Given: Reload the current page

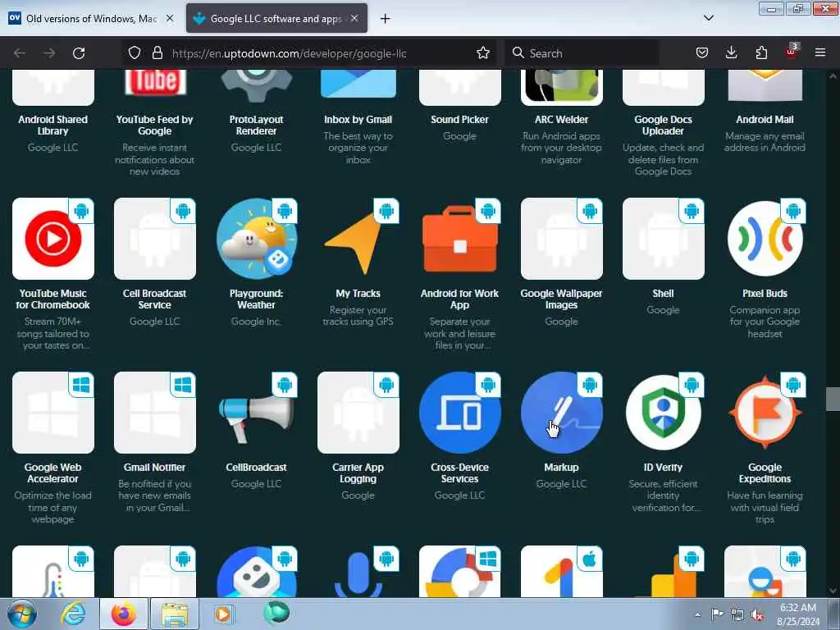Looking at the screenshot, I should coord(79,53).
